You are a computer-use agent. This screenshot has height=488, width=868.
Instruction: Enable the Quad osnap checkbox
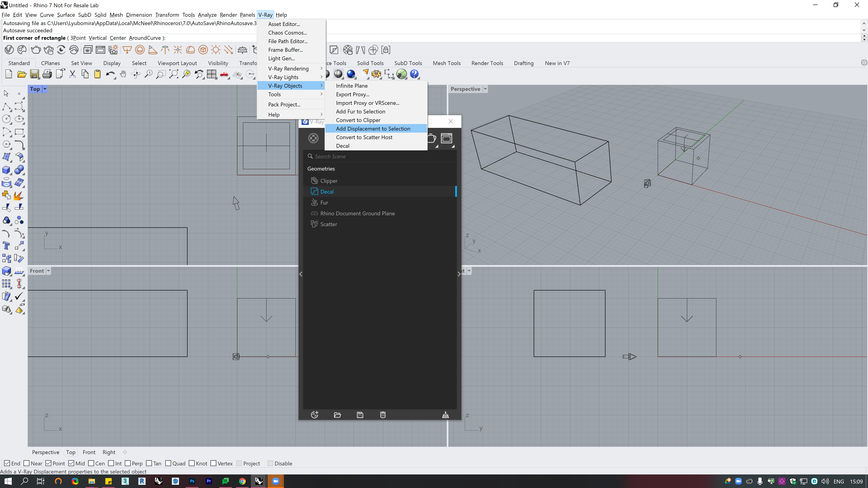[x=168, y=463]
